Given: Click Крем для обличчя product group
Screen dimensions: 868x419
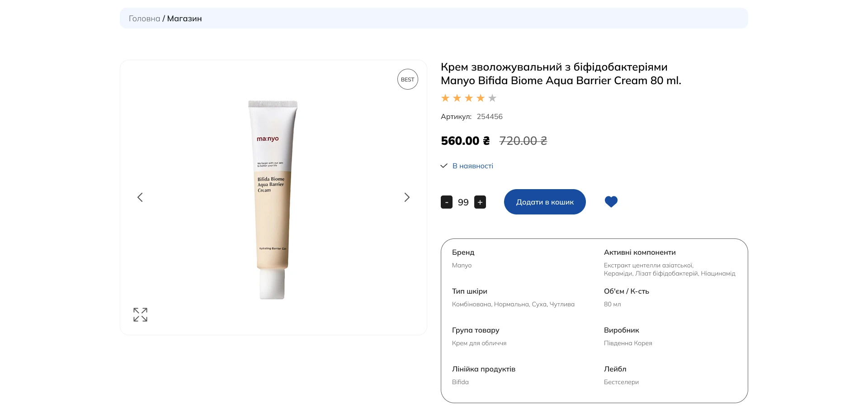Looking at the screenshot, I should (479, 343).
